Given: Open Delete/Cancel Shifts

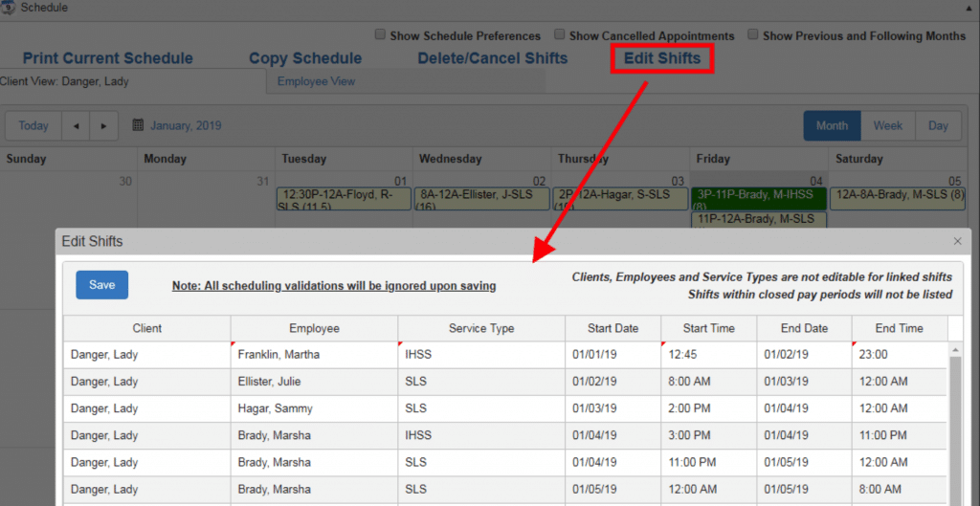Looking at the screenshot, I should (x=493, y=58).
